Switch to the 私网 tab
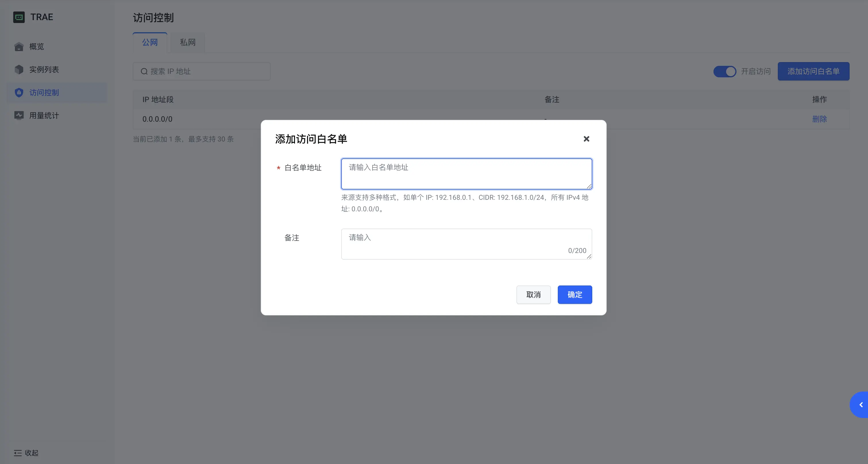The height and width of the screenshot is (464, 868). [x=187, y=43]
